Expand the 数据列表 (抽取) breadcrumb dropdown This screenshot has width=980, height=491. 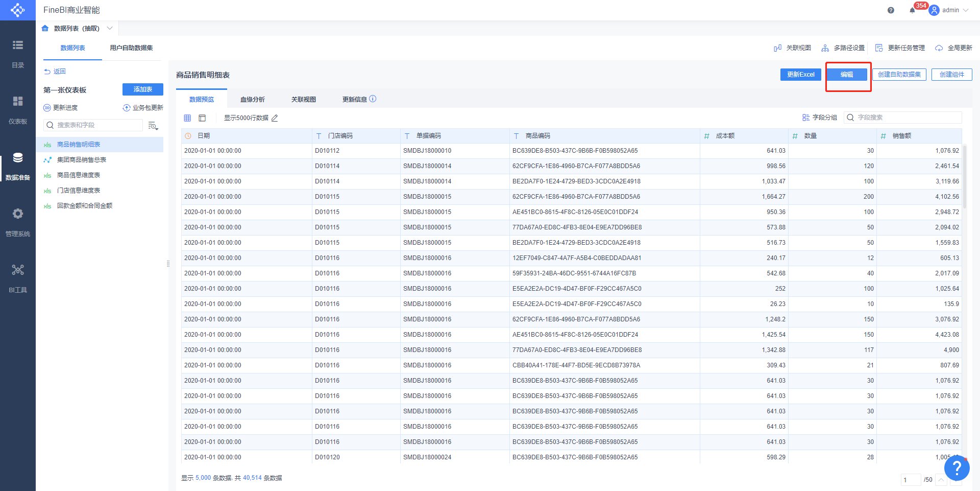[110, 29]
